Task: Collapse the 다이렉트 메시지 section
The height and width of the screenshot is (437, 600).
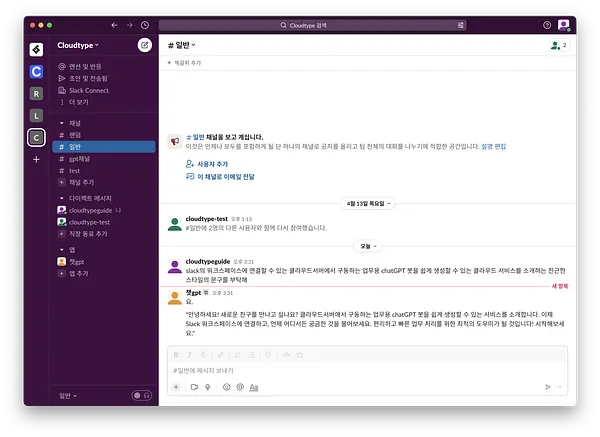Action: coord(62,198)
